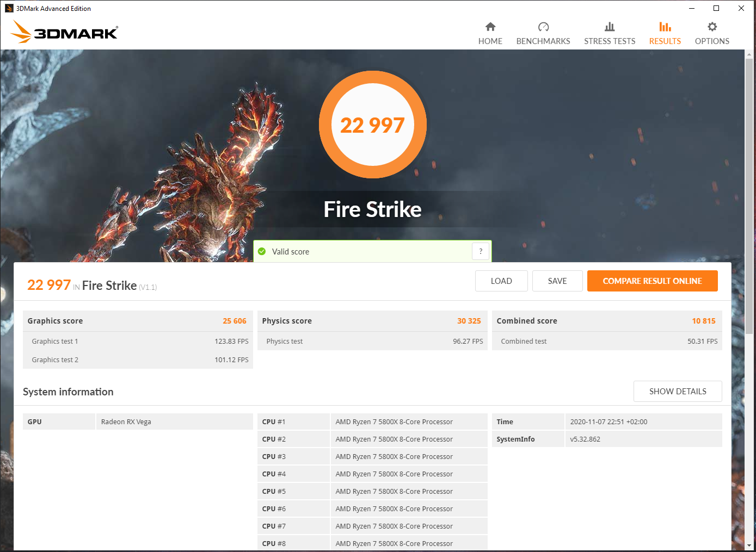Go to STRESS TESTS tab
The height and width of the screenshot is (552, 756).
click(x=610, y=34)
